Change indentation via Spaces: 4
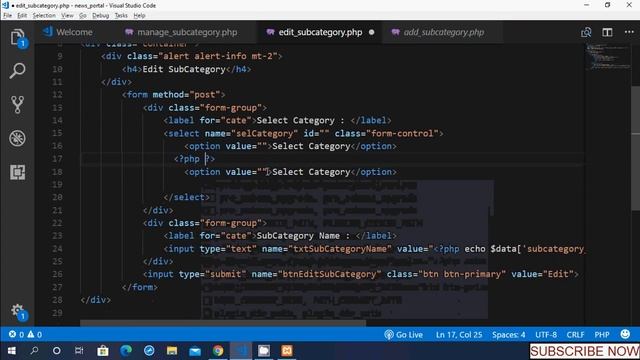 click(x=509, y=335)
